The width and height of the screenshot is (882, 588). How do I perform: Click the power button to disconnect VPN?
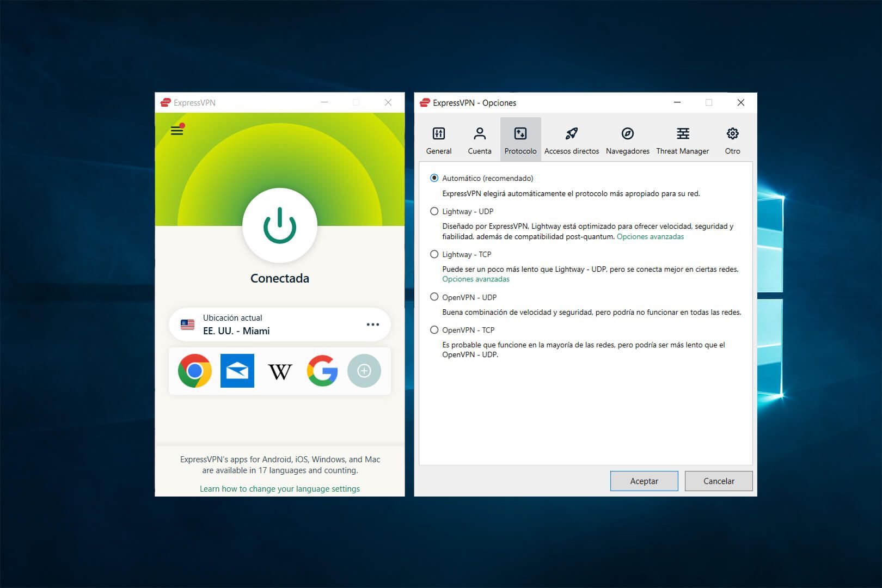[280, 225]
